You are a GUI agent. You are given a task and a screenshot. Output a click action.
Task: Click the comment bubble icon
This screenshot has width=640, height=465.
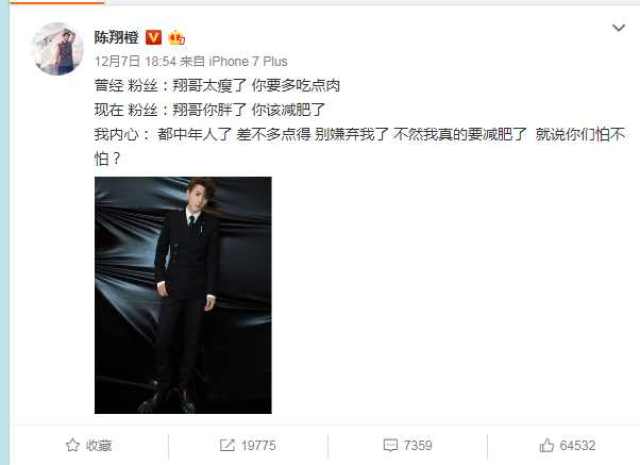[390, 445]
